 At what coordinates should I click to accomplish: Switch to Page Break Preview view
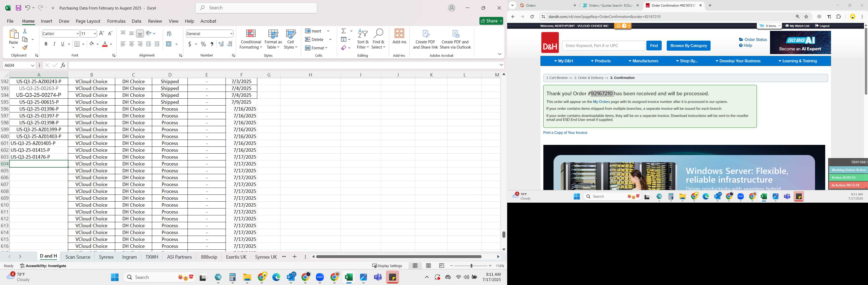click(441, 265)
